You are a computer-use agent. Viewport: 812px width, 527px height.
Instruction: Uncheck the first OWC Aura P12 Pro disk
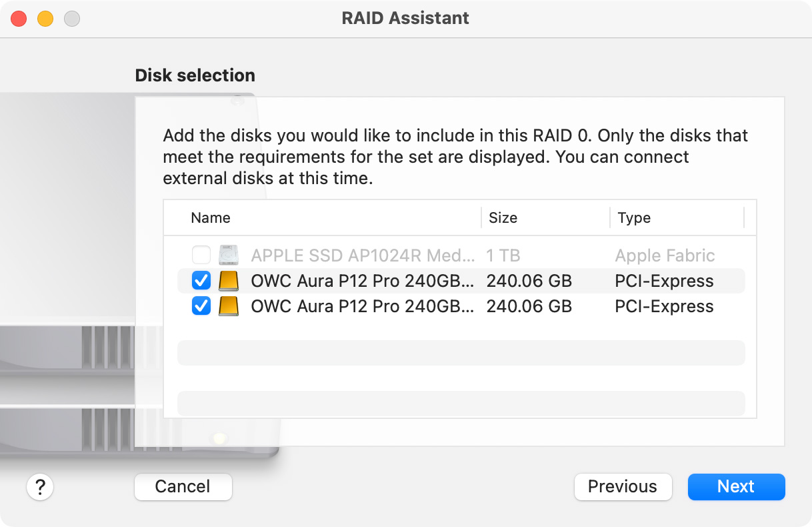(x=201, y=281)
